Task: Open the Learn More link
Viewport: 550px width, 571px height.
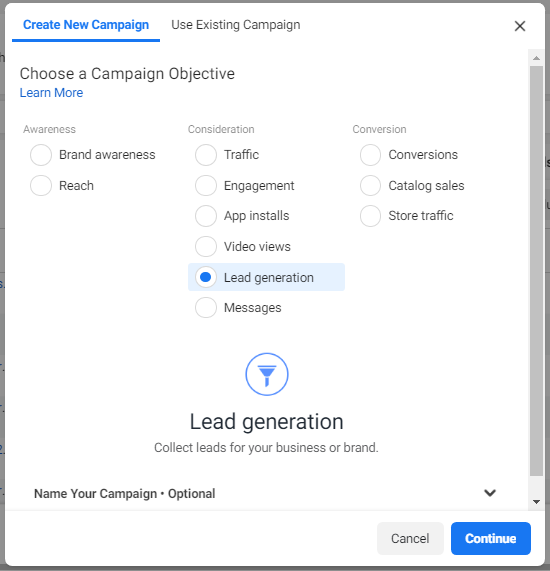Action: (51, 93)
